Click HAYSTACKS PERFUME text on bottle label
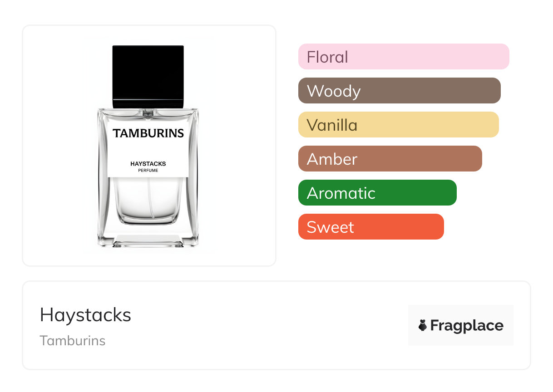 click(x=148, y=166)
